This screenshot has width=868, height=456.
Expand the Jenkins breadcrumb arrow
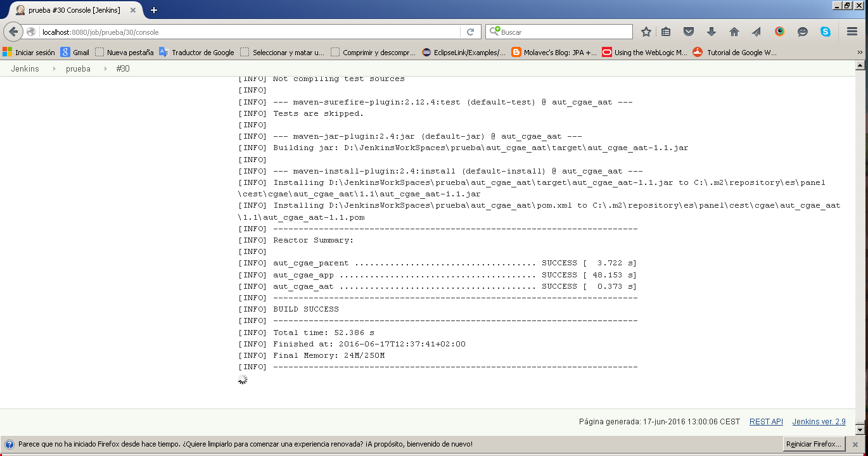click(x=54, y=68)
